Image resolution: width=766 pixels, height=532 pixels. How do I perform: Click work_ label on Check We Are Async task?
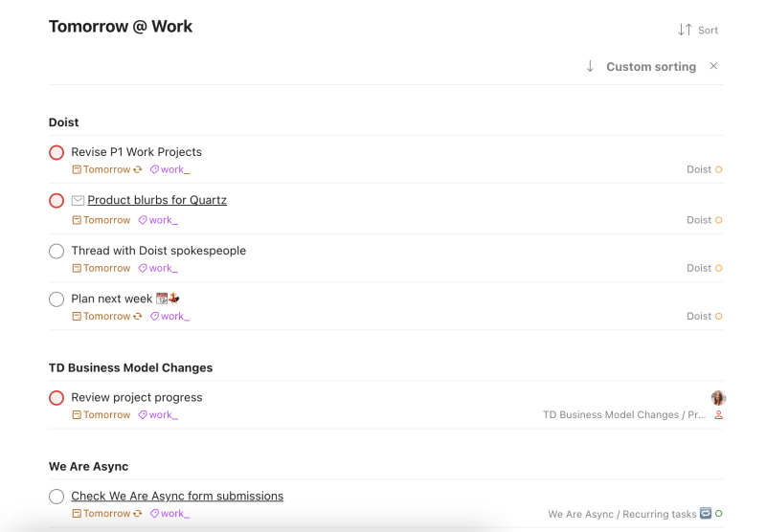pyautogui.click(x=170, y=514)
